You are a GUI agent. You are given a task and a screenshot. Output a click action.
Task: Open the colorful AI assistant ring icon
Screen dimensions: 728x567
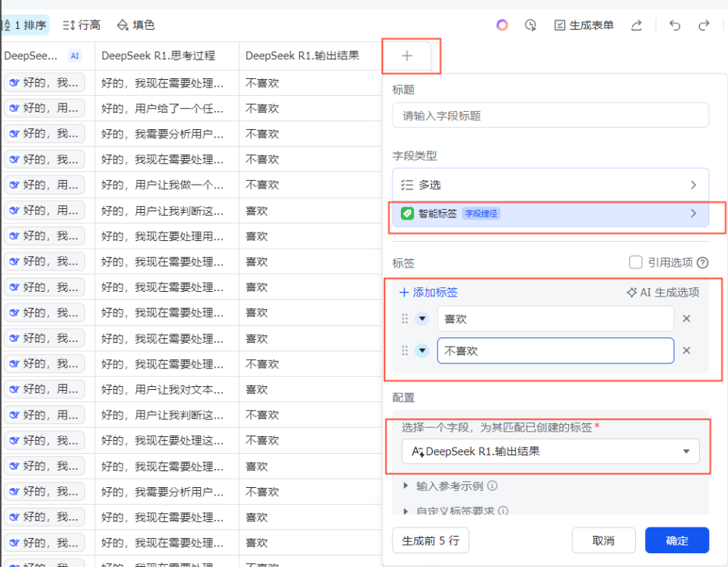[x=502, y=25]
